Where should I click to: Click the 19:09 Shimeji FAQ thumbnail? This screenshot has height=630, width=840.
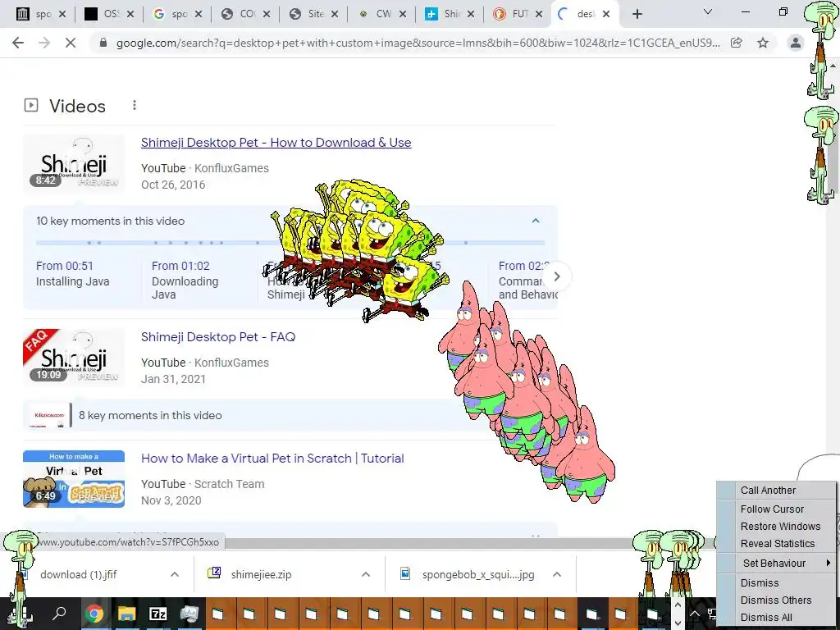74,358
